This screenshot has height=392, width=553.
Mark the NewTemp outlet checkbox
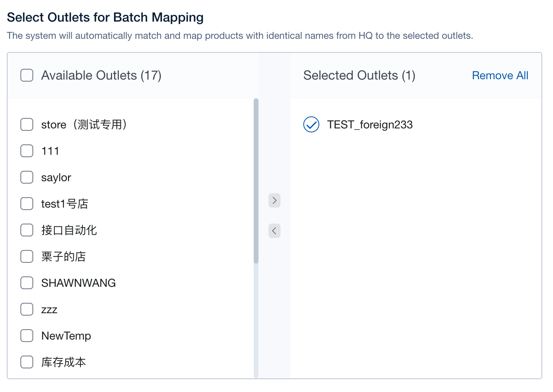click(x=27, y=336)
